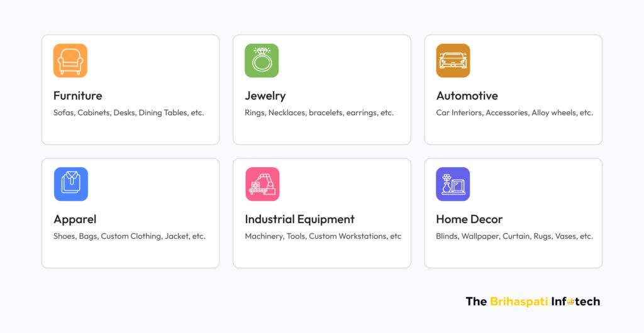This screenshot has height=333, width=644.
Task: Click the purple vase Home Decor icon
Action: [x=453, y=184]
